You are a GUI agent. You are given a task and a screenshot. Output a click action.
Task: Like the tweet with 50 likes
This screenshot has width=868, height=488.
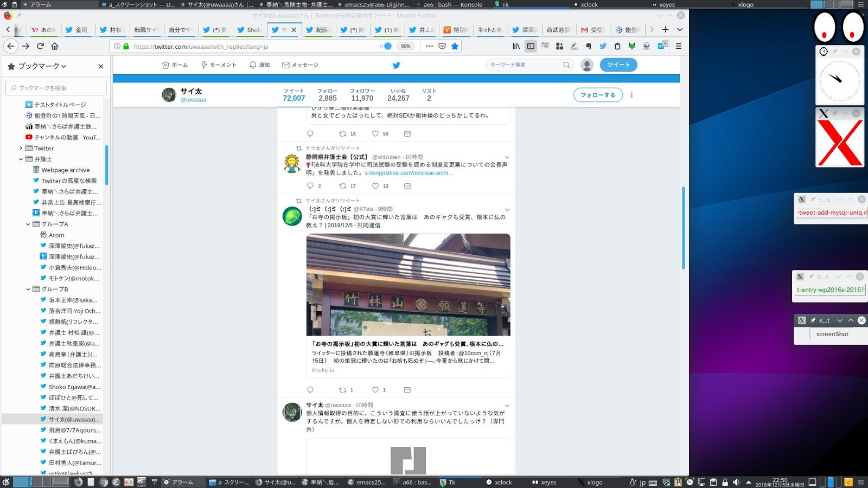[x=375, y=133]
